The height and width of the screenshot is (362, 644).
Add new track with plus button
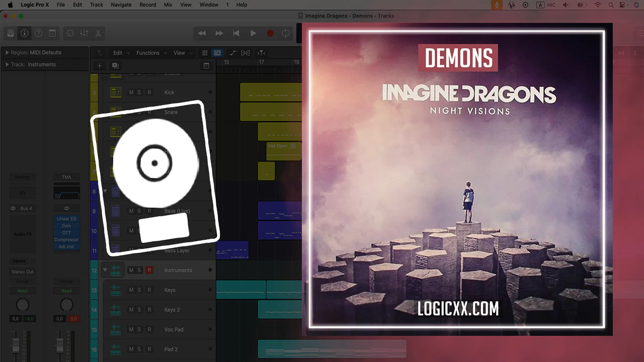[100, 65]
